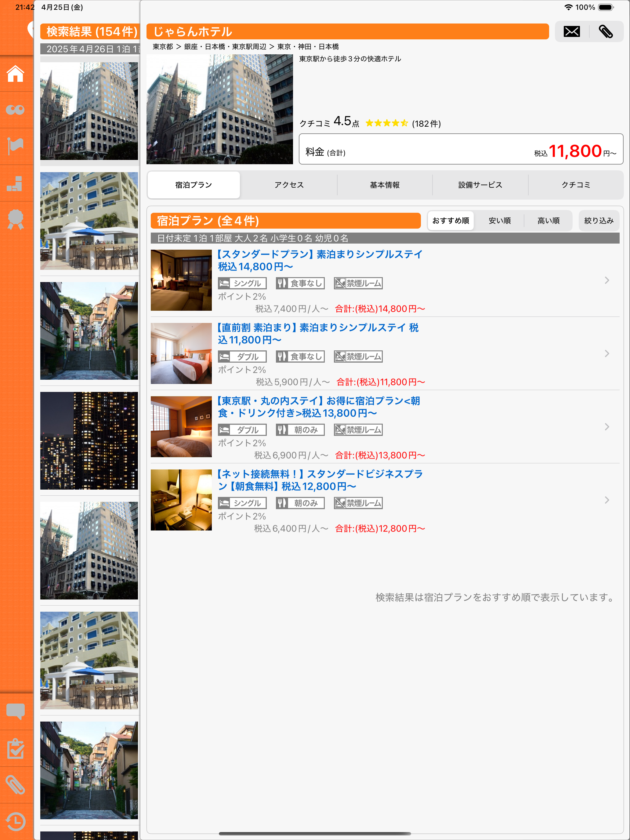Viewport: 630px width, 840px height.
Task: Switch to 設備サービス tab
Action: click(x=480, y=185)
